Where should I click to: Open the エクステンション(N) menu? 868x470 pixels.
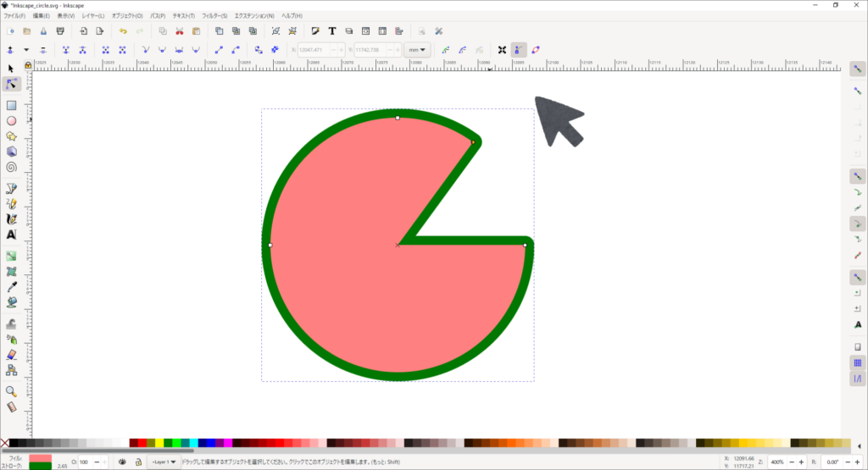254,16
